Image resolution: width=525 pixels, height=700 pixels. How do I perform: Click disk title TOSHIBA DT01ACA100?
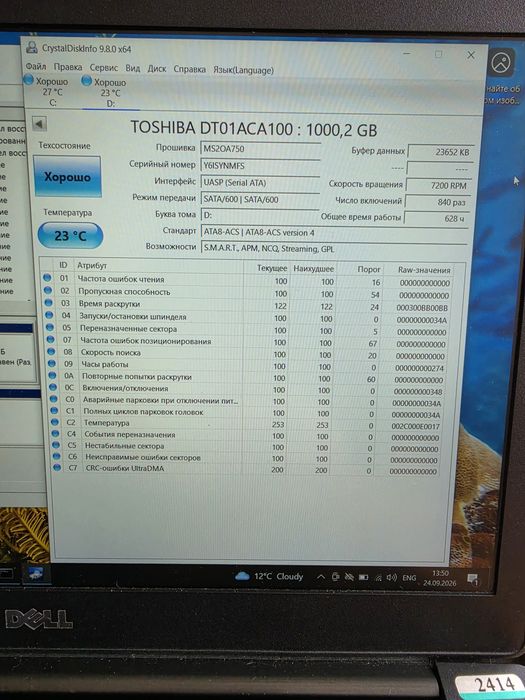coord(254,129)
